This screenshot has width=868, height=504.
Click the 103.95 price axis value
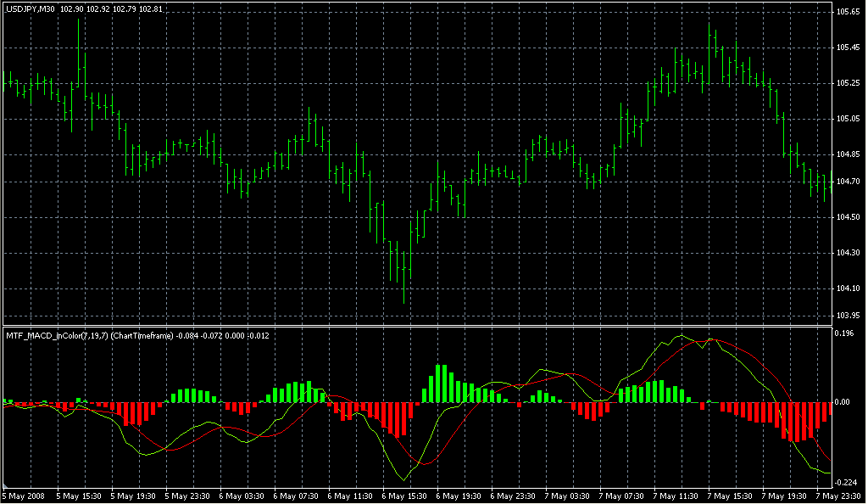pos(848,315)
